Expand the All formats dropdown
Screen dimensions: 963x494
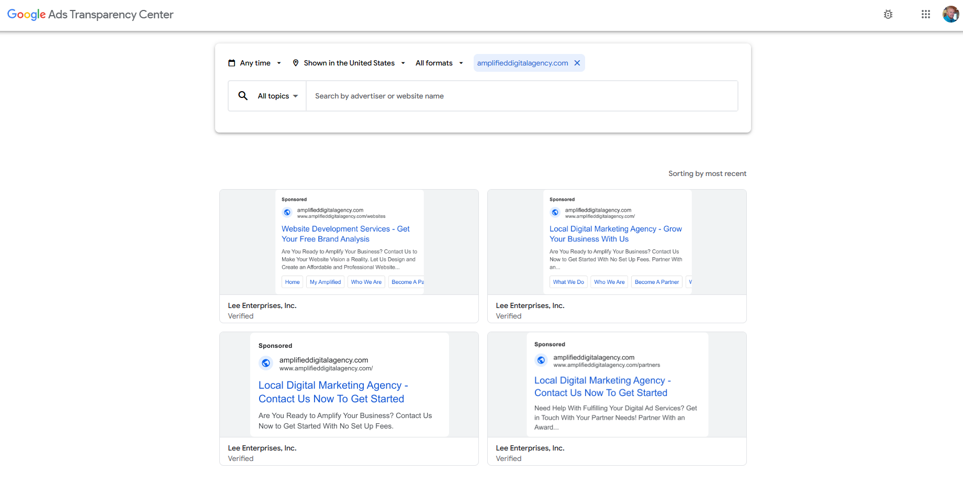coord(439,63)
